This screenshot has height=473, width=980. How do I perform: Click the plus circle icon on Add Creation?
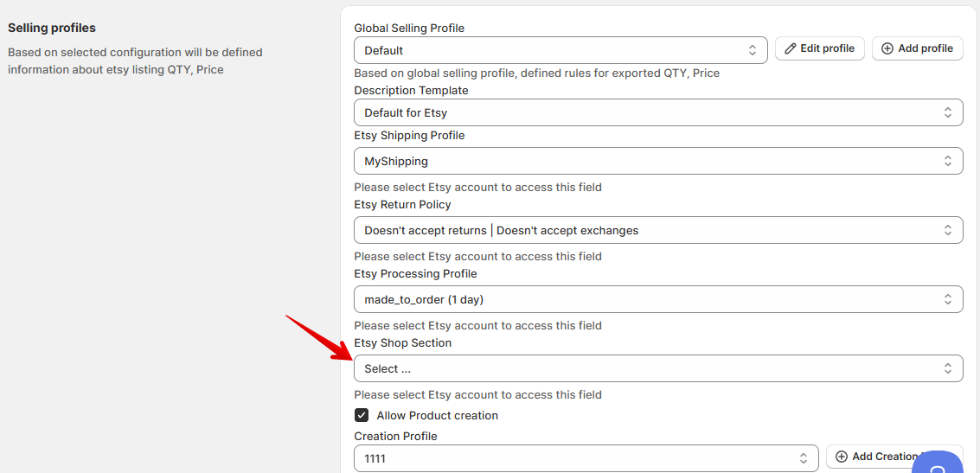coord(842,457)
